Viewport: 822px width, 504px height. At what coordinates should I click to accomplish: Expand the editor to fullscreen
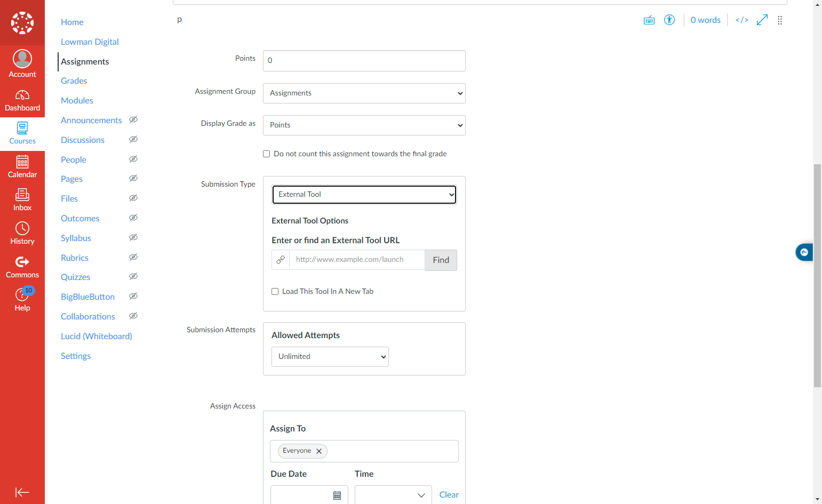[x=762, y=20]
